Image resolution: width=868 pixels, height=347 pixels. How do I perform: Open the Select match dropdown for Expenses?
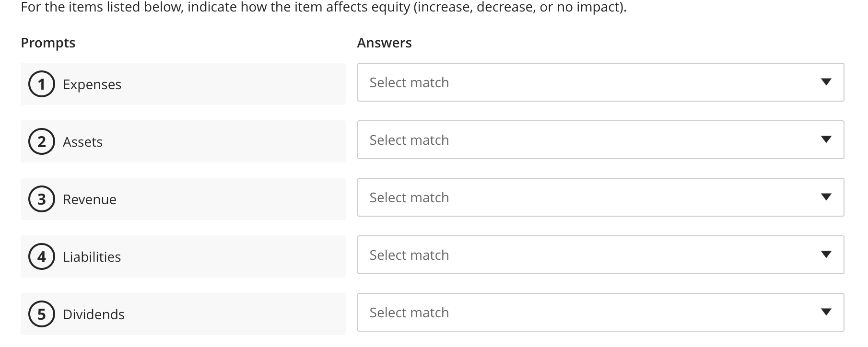[600, 82]
